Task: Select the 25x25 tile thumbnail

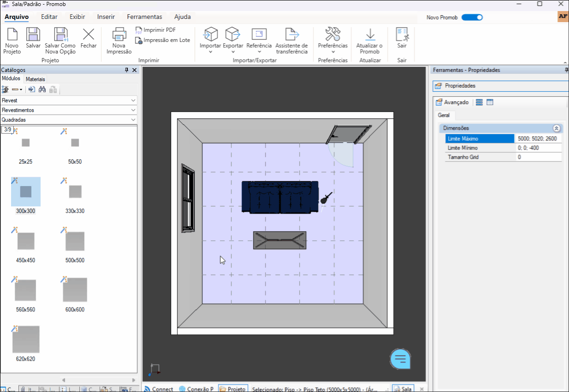Action: coord(25,143)
